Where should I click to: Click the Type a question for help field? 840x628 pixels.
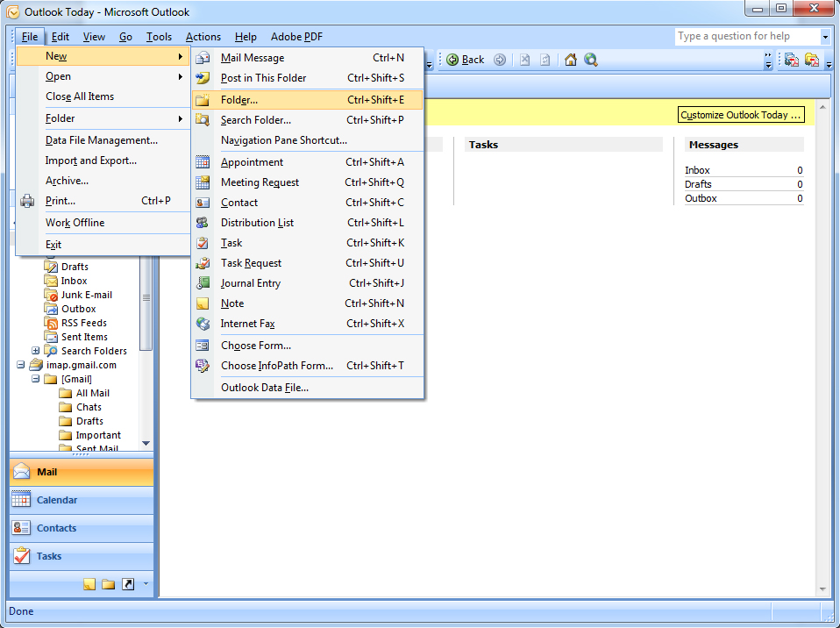[x=747, y=37]
